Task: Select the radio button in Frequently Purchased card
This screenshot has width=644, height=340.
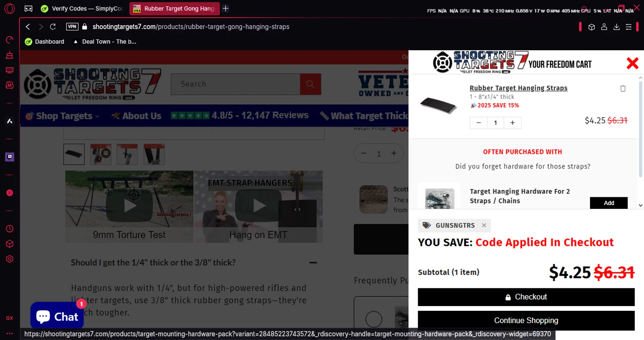Action: [374, 319]
